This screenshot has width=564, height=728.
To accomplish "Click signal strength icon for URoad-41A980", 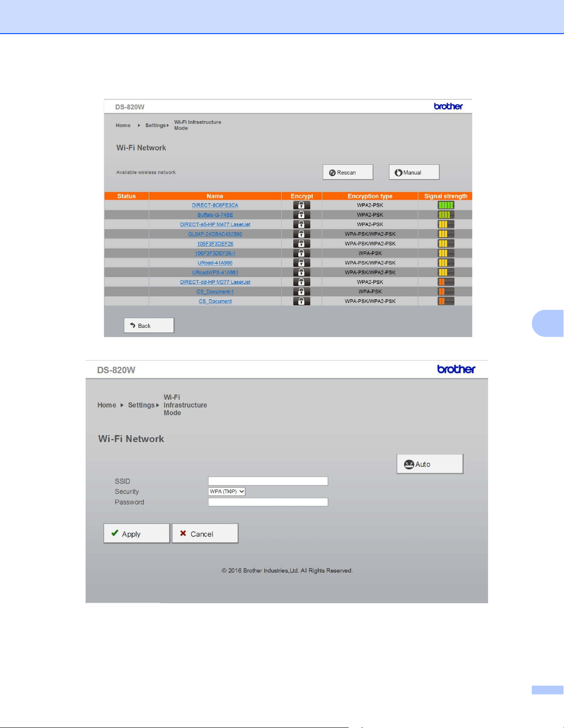I will pos(446,263).
